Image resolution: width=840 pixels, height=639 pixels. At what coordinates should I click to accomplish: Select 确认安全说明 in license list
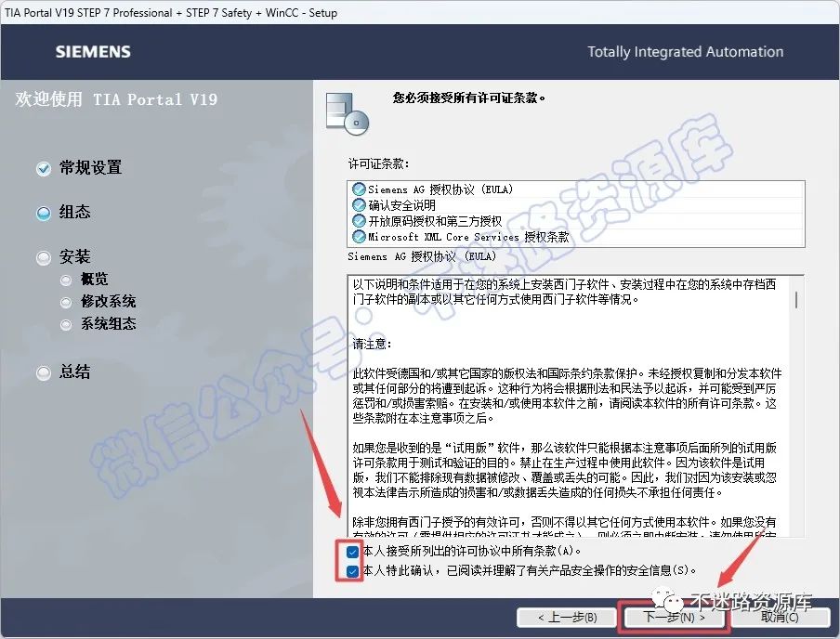(576, 205)
